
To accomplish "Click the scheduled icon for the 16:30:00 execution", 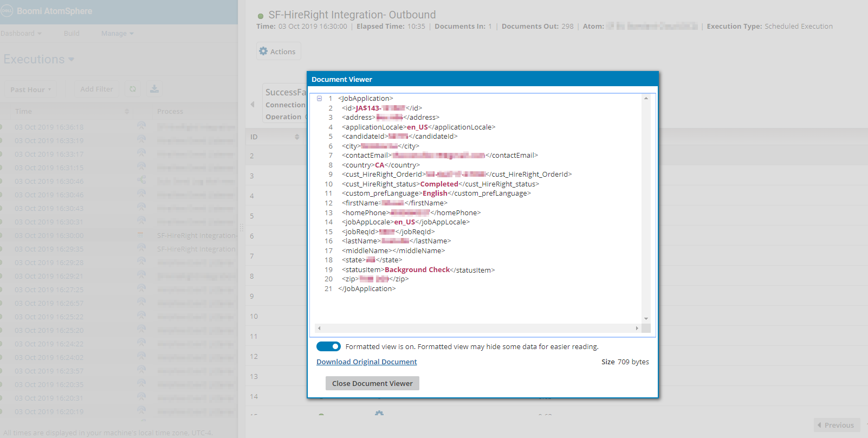I will (x=141, y=235).
